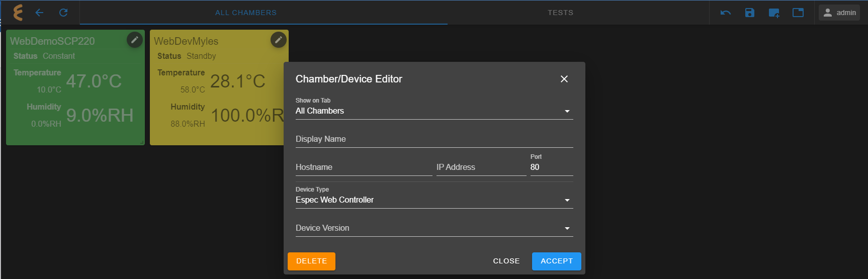The image size is (868, 279).
Task: Edit the WebDevMyles chamber with pencil icon
Action: click(x=278, y=40)
